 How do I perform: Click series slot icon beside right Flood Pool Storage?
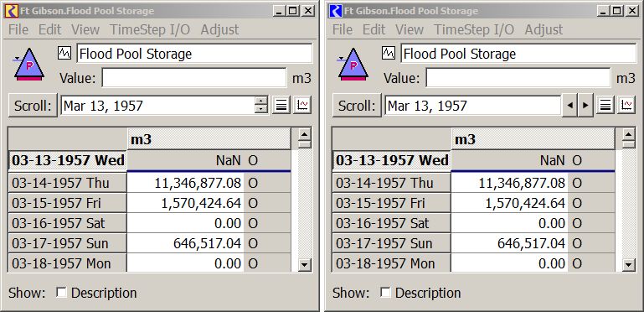tap(389, 53)
